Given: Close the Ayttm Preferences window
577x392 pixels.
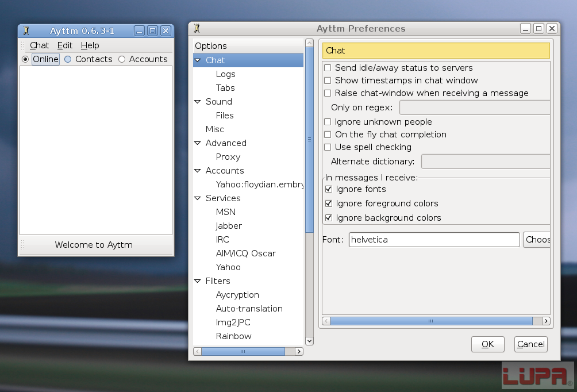Looking at the screenshot, I should coord(552,28).
